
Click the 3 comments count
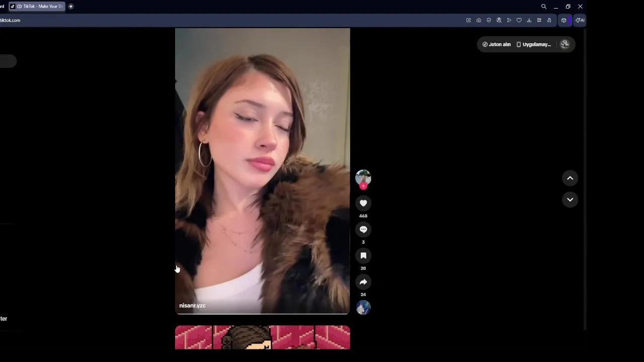[363, 242]
